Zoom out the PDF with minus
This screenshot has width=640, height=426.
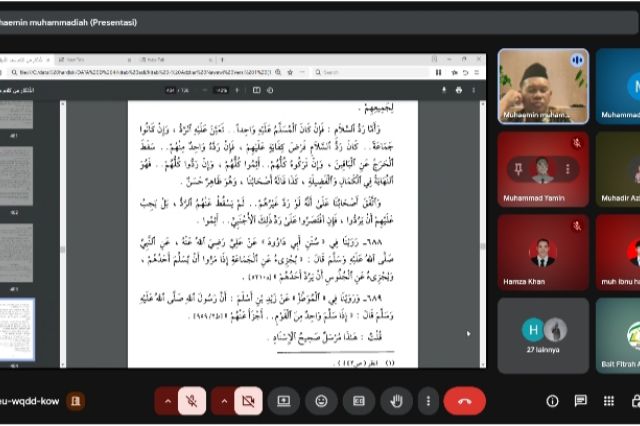204,90
